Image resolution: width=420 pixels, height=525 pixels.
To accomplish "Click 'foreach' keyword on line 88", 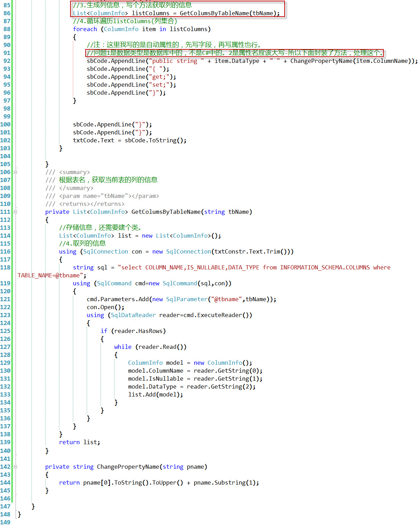I will coord(85,29).
